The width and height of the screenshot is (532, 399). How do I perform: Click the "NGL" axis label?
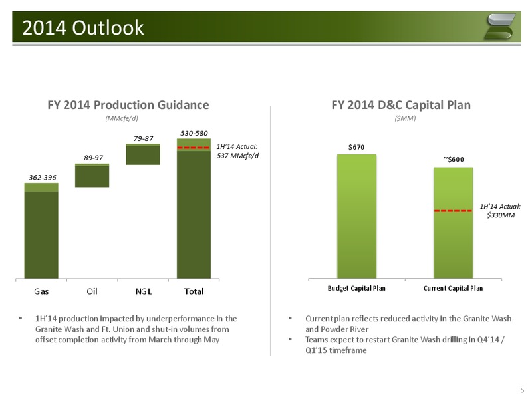144,291
